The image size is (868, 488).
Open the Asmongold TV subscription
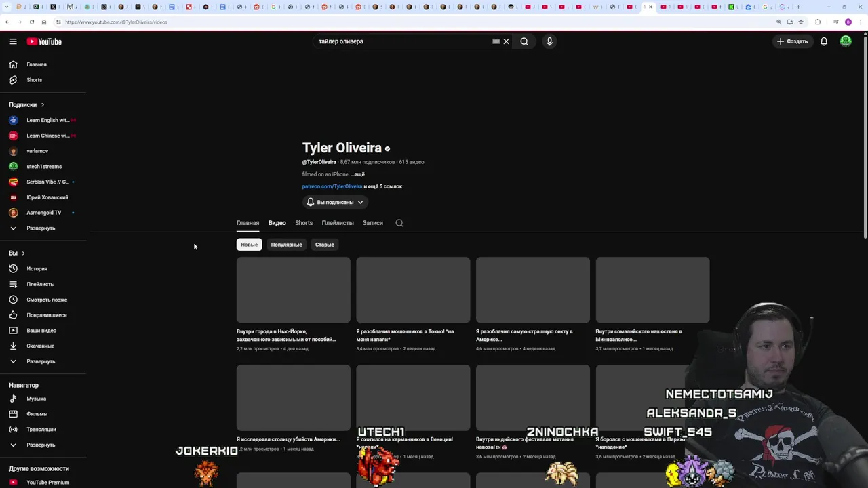pyautogui.click(x=43, y=213)
